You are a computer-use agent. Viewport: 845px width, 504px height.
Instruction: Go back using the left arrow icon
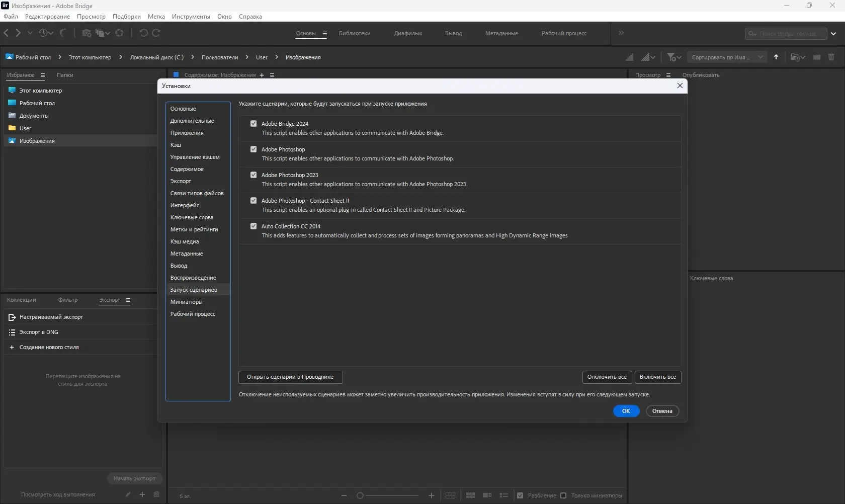coord(6,33)
